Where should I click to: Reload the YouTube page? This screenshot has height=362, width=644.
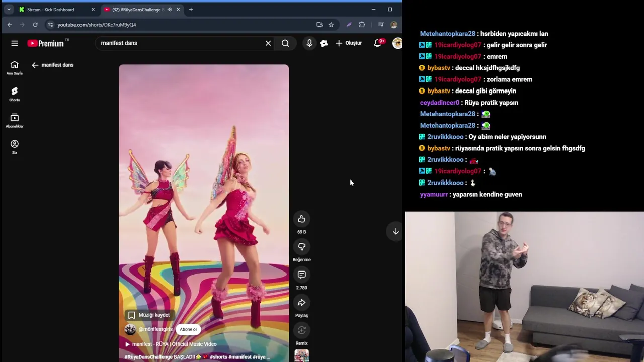click(35, 25)
